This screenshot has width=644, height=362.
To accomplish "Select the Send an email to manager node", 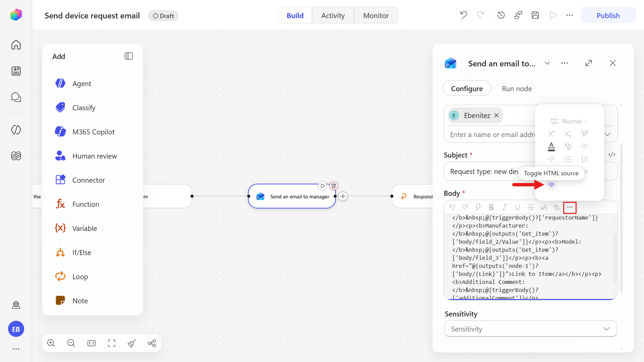I will pyautogui.click(x=292, y=196).
